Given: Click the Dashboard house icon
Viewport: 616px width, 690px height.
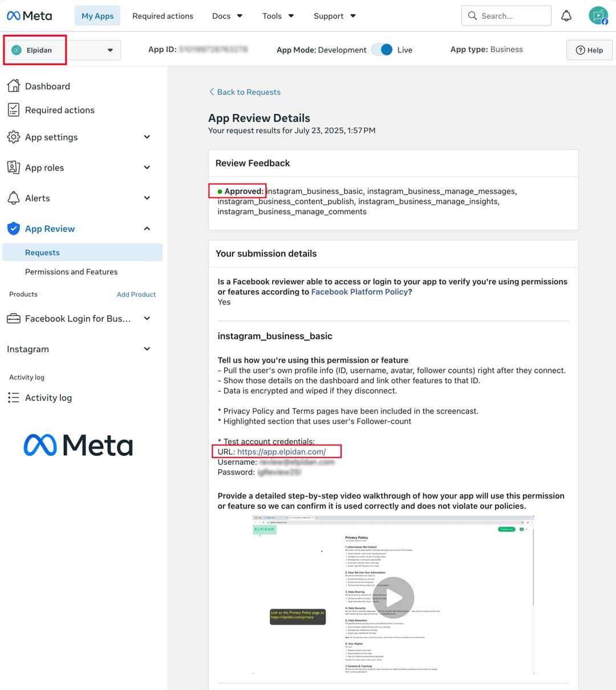Looking at the screenshot, I should pyautogui.click(x=14, y=86).
